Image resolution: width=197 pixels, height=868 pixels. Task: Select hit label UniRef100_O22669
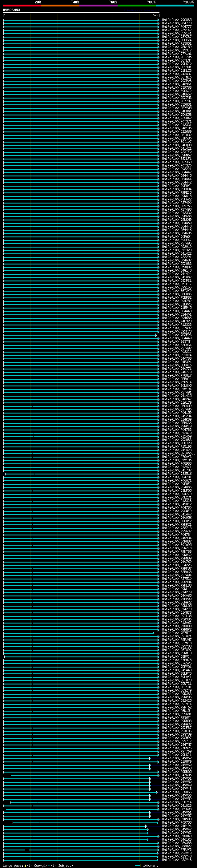[177, 131]
